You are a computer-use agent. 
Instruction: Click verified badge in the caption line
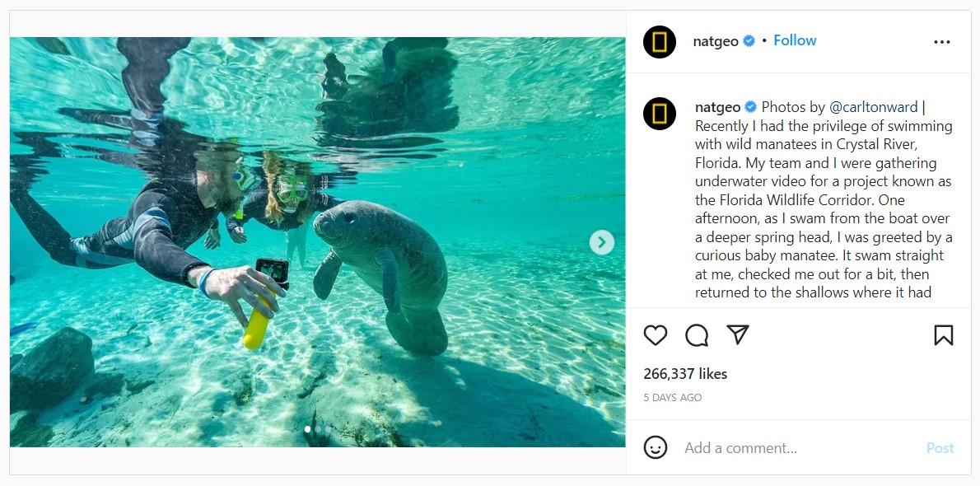pyautogui.click(x=751, y=107)
